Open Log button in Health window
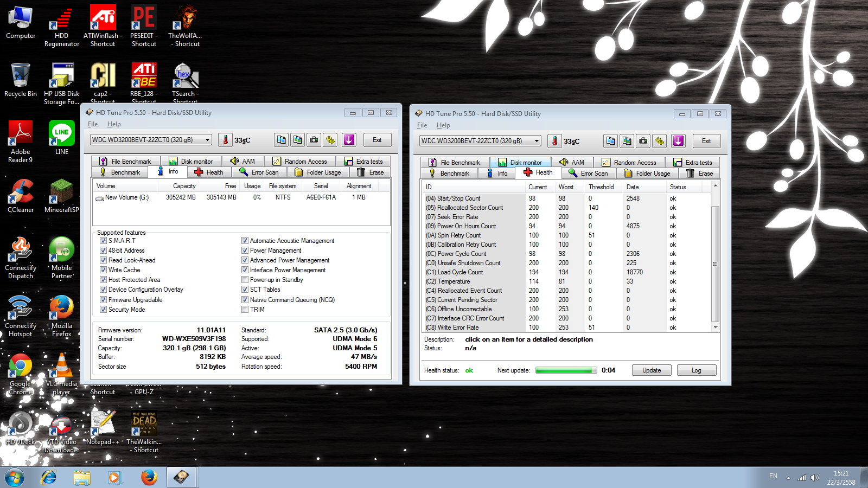The width and height of the screenshot is (868, 488). point(697,370)
